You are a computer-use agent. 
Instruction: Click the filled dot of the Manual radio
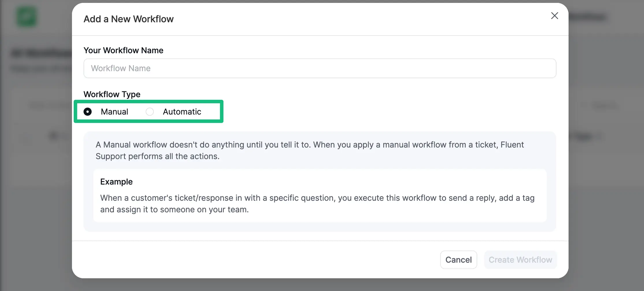pyautogui.click(x=88, y=112)
